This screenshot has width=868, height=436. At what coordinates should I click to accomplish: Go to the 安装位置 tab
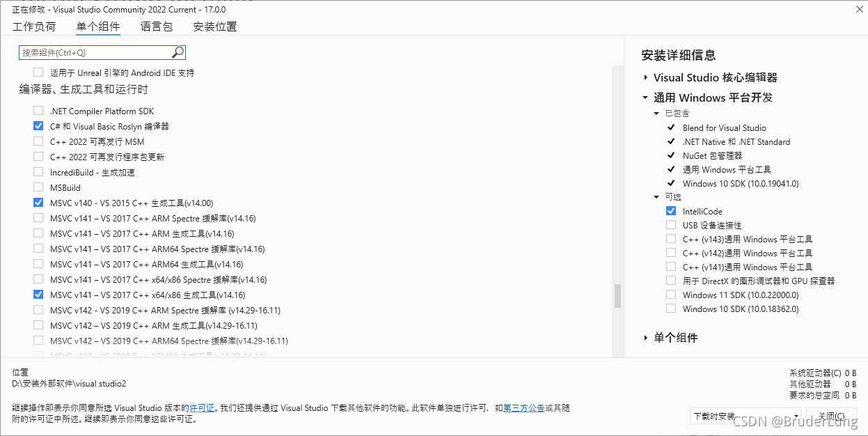click(x=215, y=26)
